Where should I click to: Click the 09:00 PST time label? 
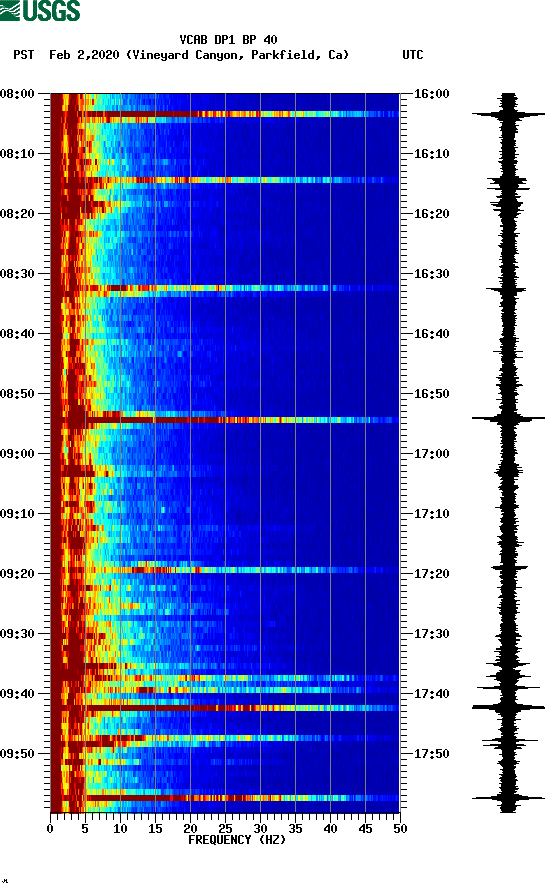(x=17, y=454)
